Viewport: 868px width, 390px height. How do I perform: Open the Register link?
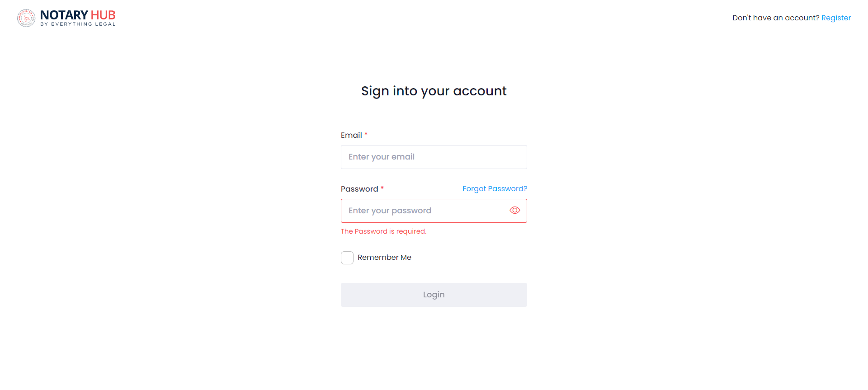(836, 18)
